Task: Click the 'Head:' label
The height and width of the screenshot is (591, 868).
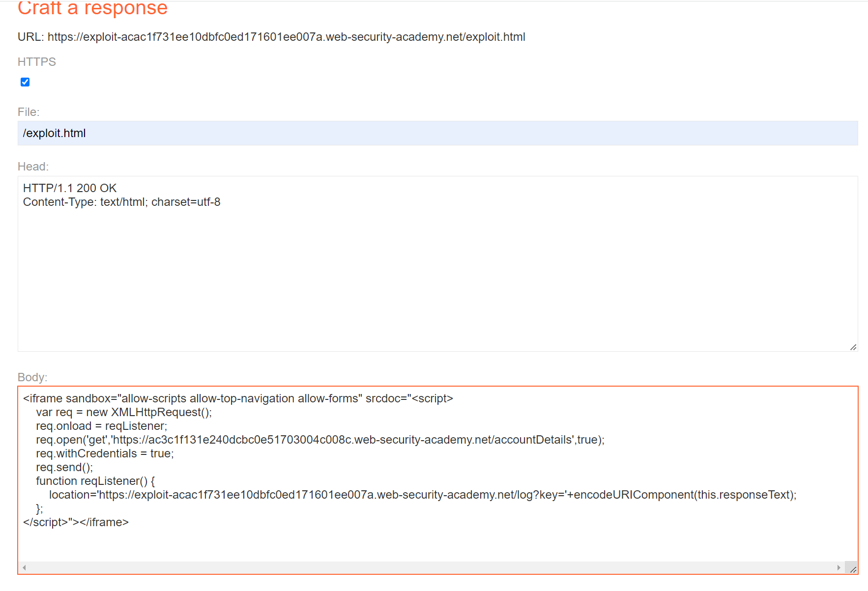Action: pyautogui.click(x=33, y=167)
